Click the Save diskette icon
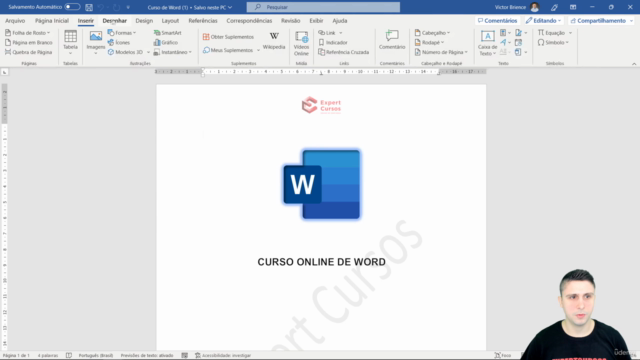This screenshot has height=360, width=640. [x=89, y=7]
